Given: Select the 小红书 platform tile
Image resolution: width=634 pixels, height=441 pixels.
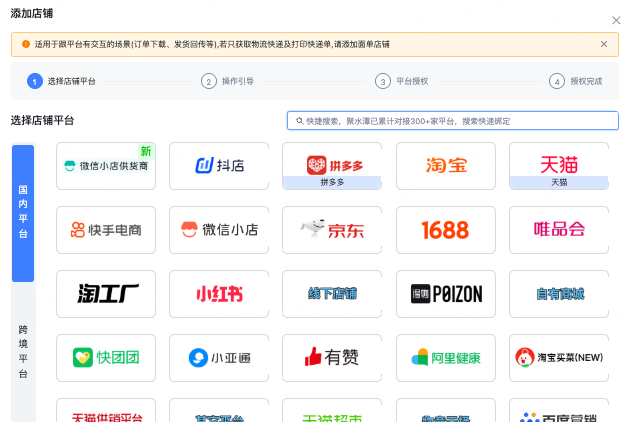Looking at the screenshot, I should [x=219, y=294].
